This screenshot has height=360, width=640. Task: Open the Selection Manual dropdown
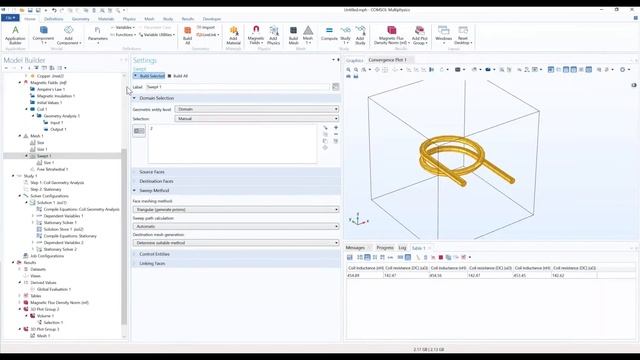(257, 119)
